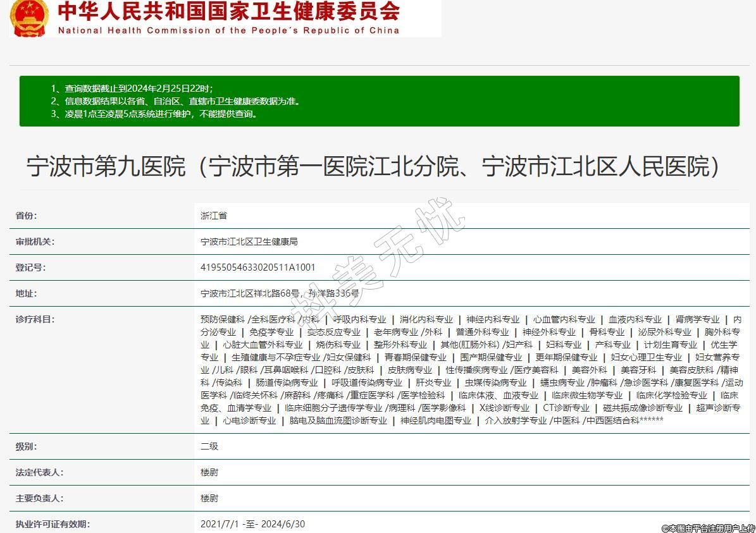This screenshot has width=756, height=533.
Task: Click the approving authority 宁波市江北区卫生健康局
Action: point(249,242)
